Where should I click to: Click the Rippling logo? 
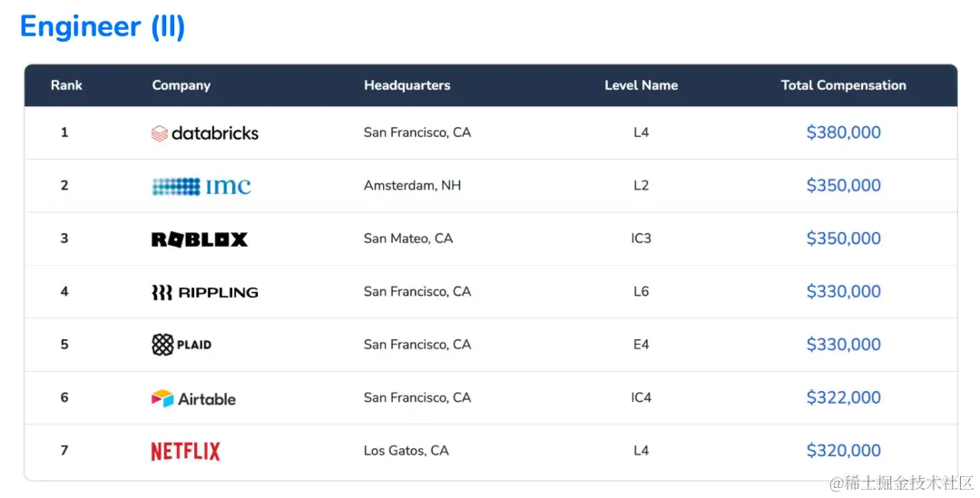[204, 292]
